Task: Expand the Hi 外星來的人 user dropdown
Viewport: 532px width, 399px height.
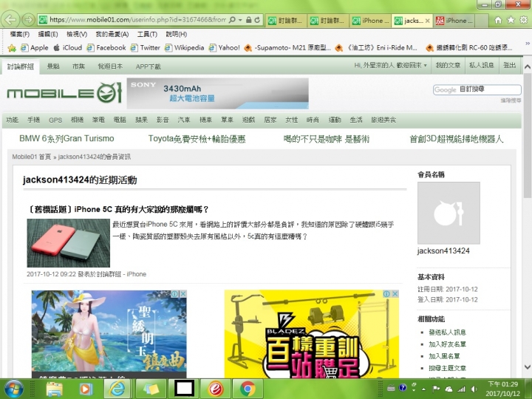Action: [391, 65]
